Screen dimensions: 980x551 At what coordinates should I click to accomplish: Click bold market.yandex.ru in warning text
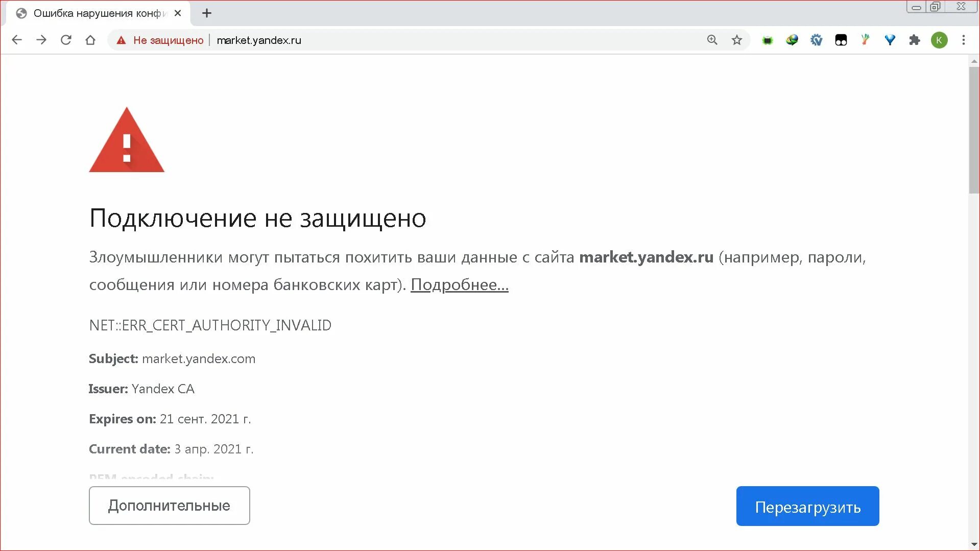click(x=646, y=257)
